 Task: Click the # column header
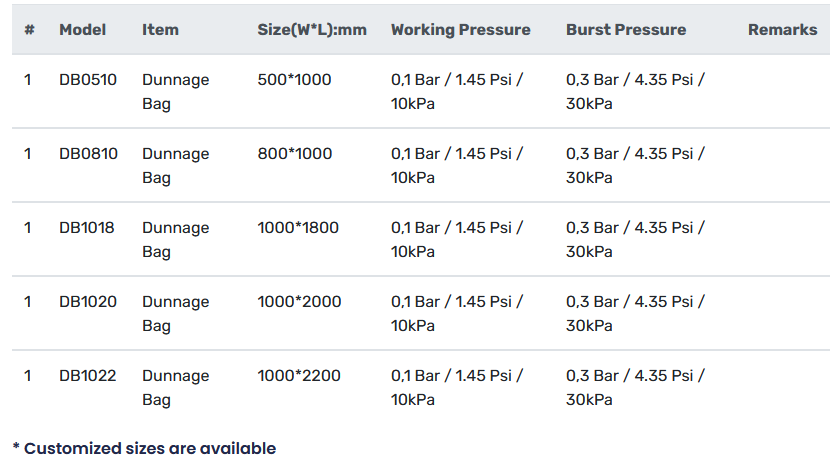click(x=29, y=30)
